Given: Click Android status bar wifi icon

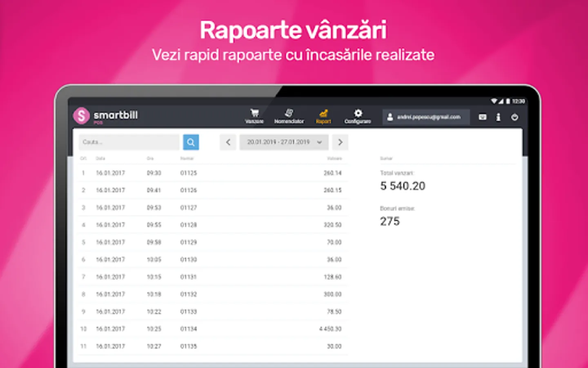Looking at the screenshot, I should tap(494, 101).
